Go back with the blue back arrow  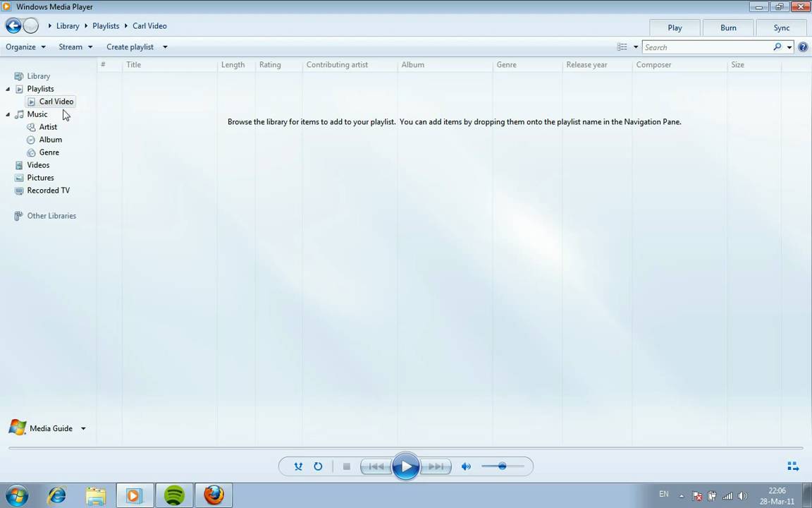coord(13,25)
